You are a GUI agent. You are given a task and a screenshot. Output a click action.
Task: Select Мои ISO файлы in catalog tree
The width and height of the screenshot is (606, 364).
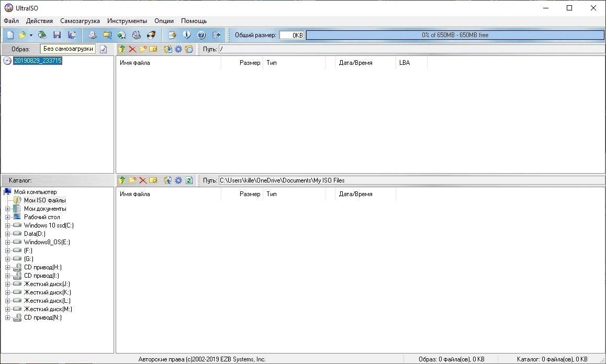coord(45,200)
